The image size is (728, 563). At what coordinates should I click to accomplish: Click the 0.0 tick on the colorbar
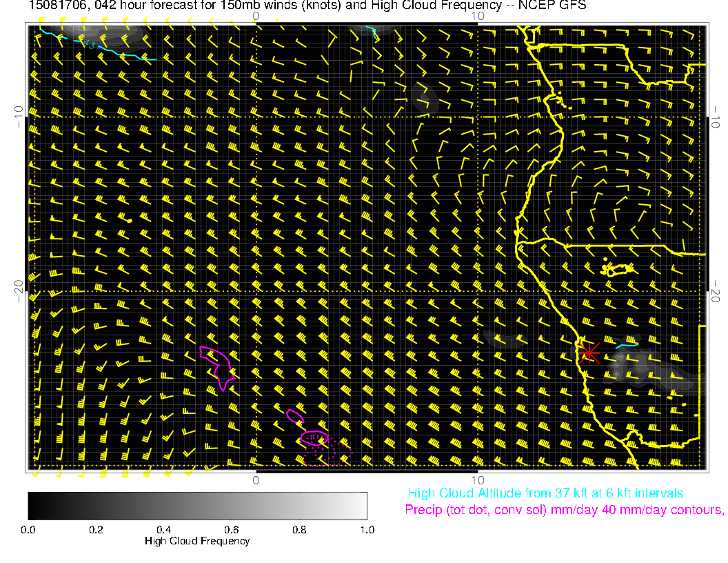pyautogui.click(x=28, y=530)
